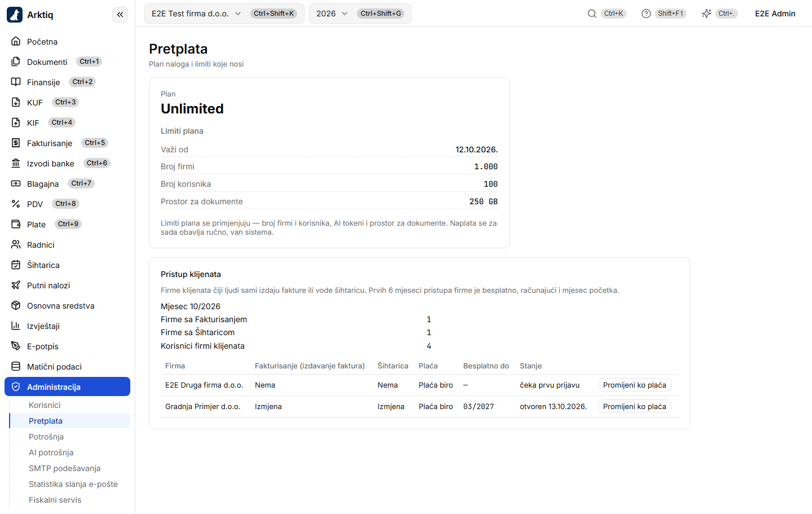Open help with the question mark icon

[x=646, y=14]
